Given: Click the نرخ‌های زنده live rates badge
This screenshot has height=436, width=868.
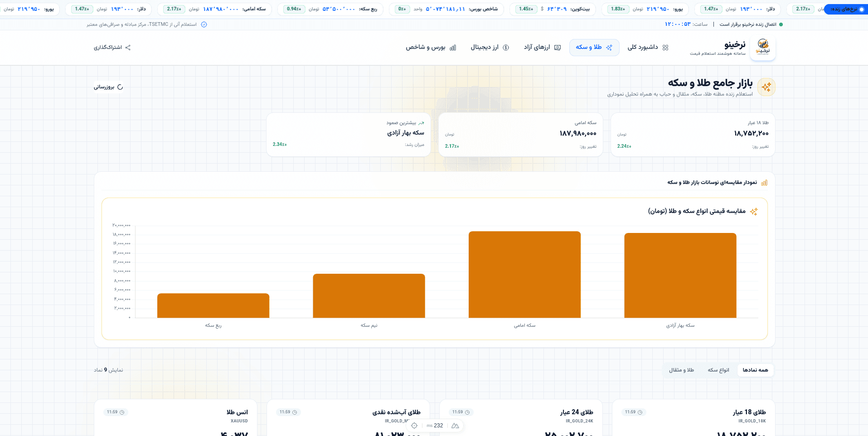Looking at the screenshot, I should click(x=847, y=9).
